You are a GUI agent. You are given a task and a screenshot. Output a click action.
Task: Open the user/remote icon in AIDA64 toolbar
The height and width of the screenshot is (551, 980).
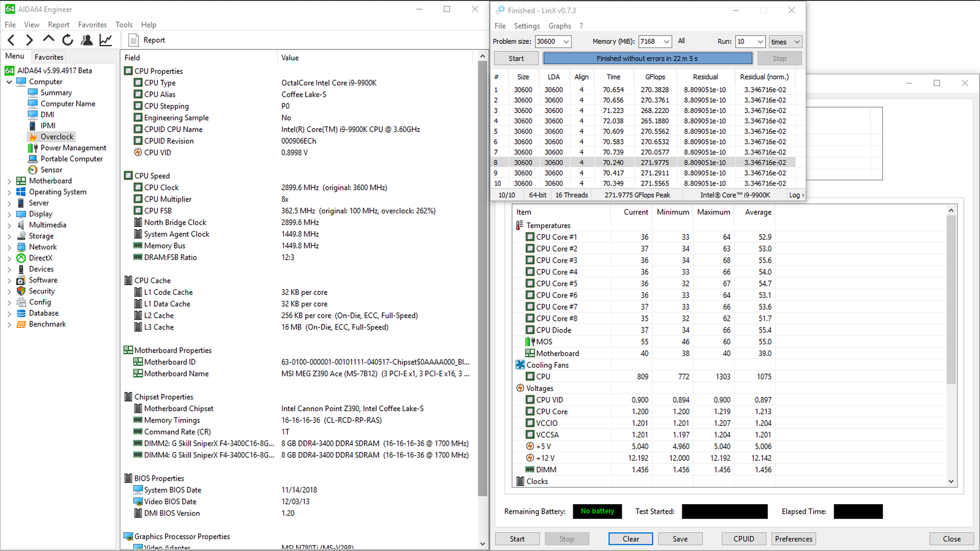[87, 40]
